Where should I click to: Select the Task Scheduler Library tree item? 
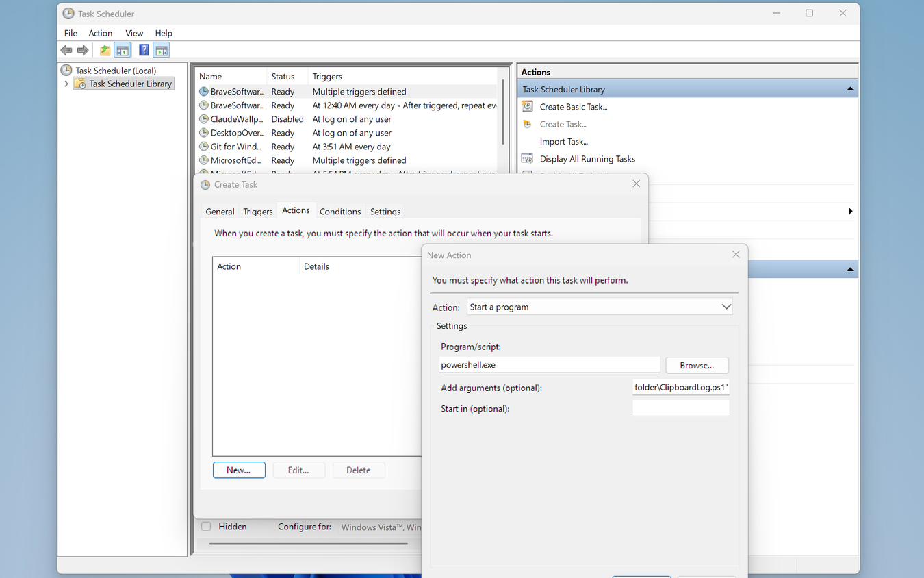pos(130,84)
